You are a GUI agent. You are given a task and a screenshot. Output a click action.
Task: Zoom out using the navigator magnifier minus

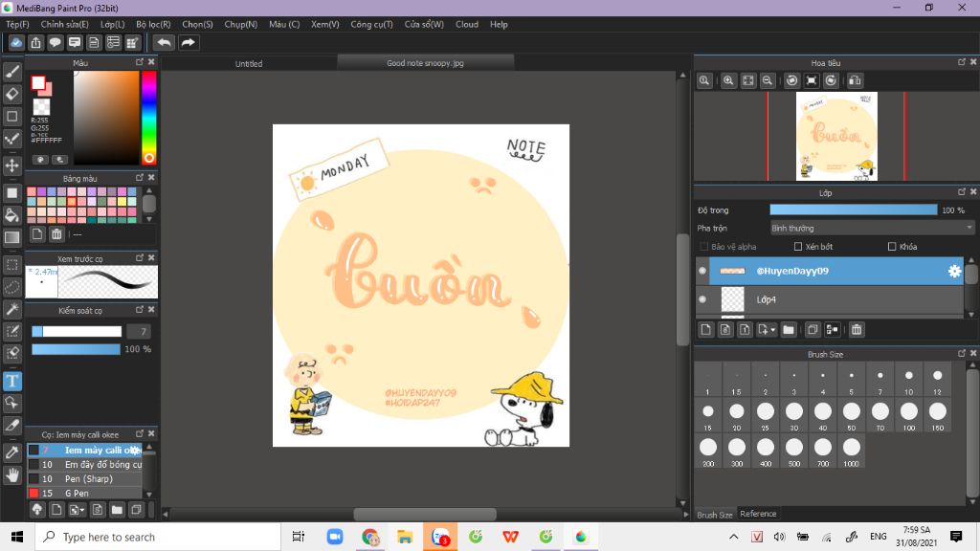click(768, 80)
